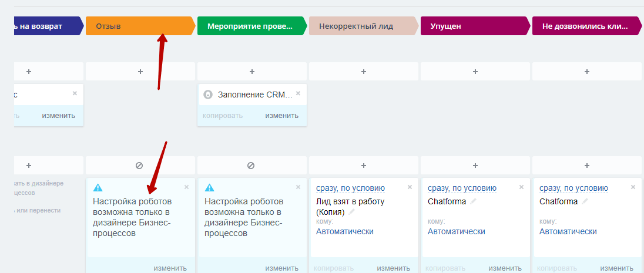Click the pencil icon beside "Лид взят в работу (Копия)"
This screenshot has height=273, width=644.
click(352, 212)
